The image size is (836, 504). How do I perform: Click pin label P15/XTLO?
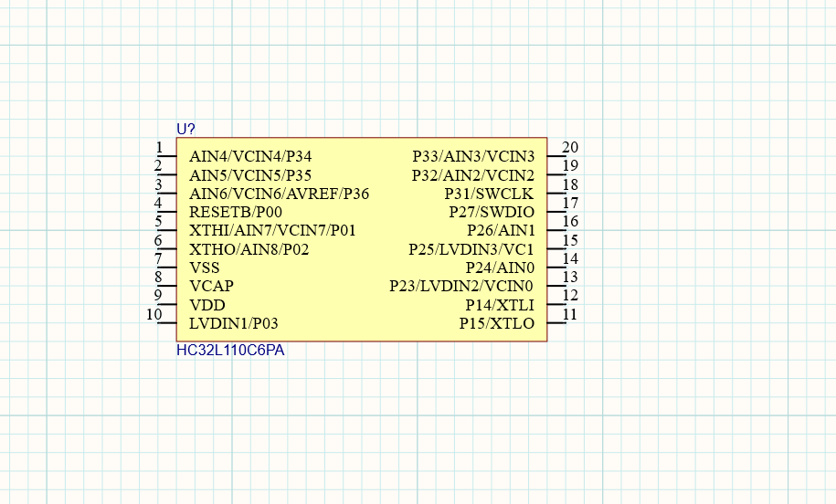coord(497,323)
